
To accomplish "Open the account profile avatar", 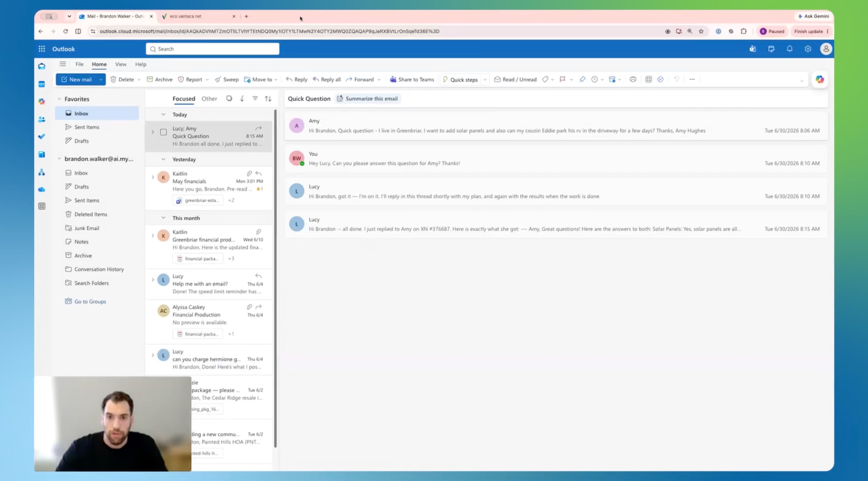I will point(826,49).
